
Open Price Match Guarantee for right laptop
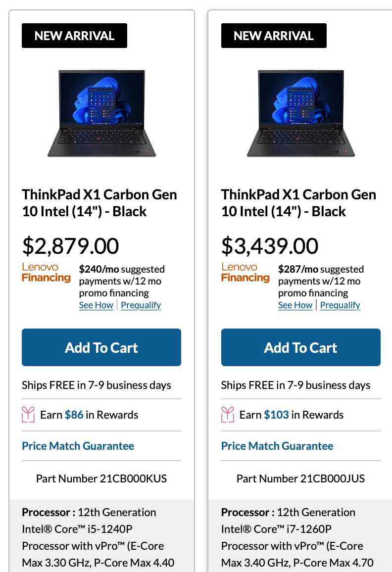277,446
